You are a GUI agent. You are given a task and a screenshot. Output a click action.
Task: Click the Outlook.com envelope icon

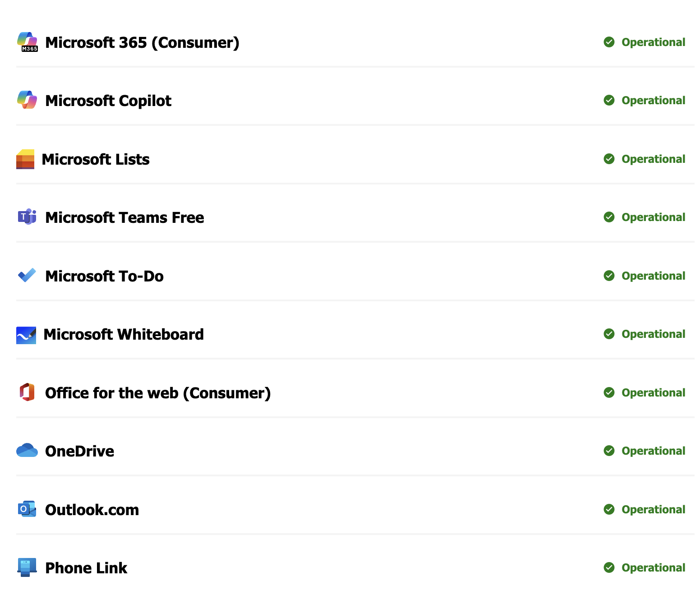tap(27, 509)
